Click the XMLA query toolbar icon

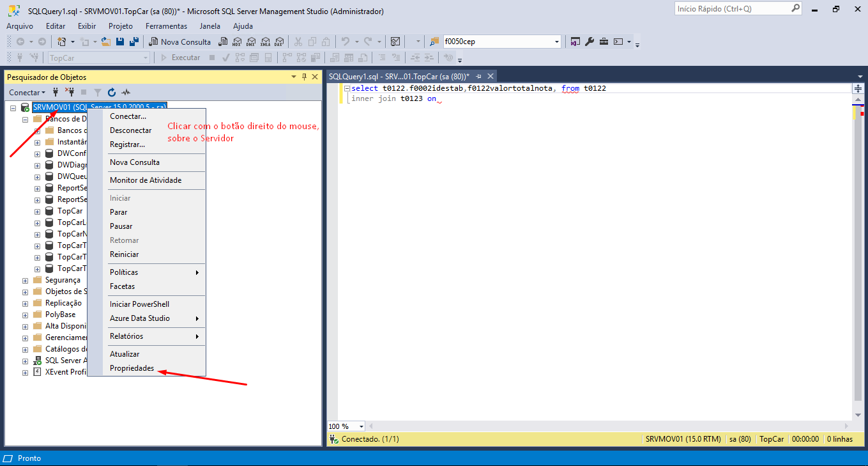(x=264, y=42)
